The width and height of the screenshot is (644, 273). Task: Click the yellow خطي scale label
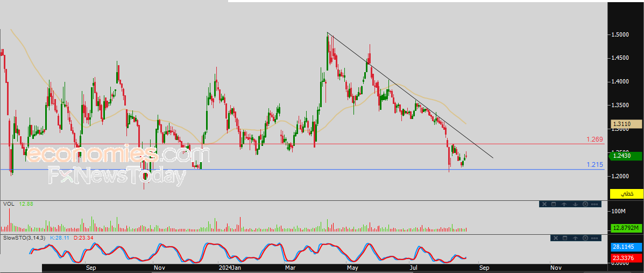click(626, 193)
